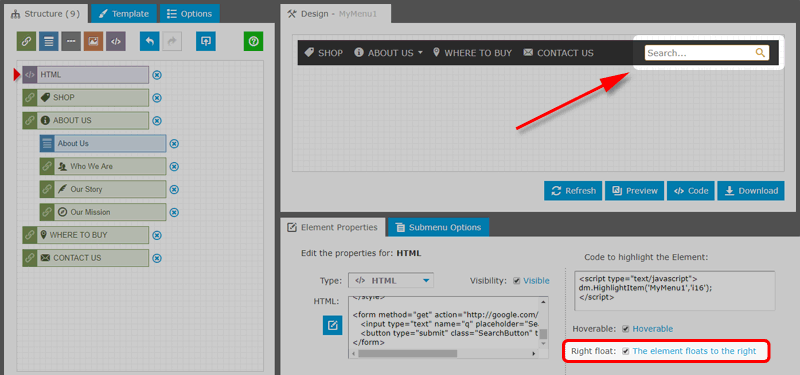Click the Refresh button

point(573,191)
